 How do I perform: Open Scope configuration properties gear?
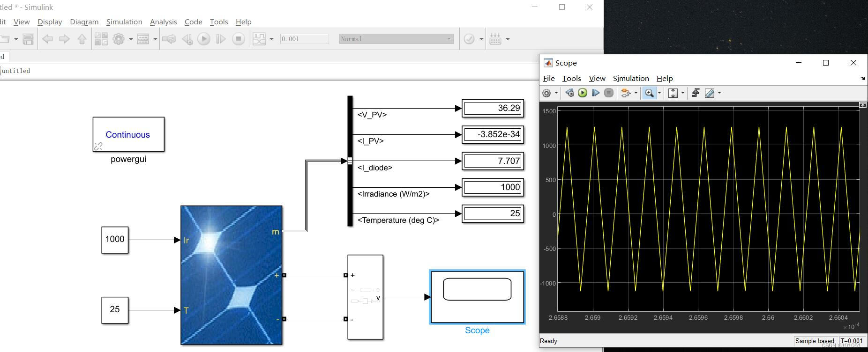pos(546,93)
